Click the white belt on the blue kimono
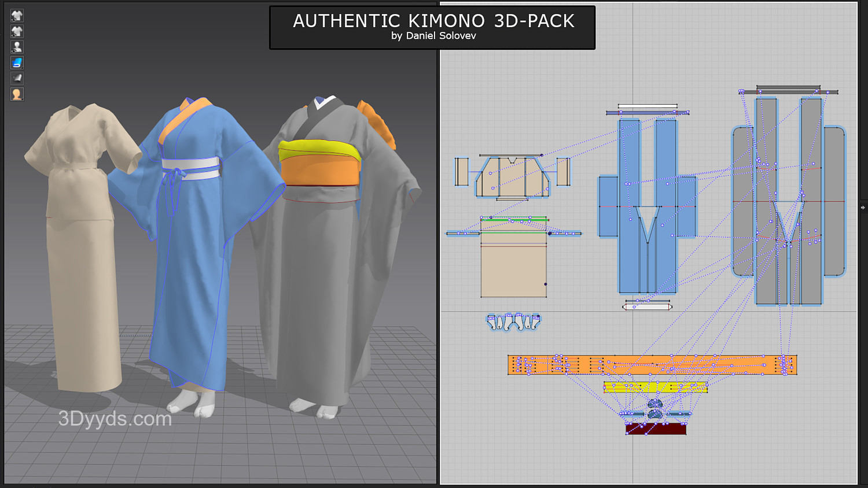 click(191, 165)
